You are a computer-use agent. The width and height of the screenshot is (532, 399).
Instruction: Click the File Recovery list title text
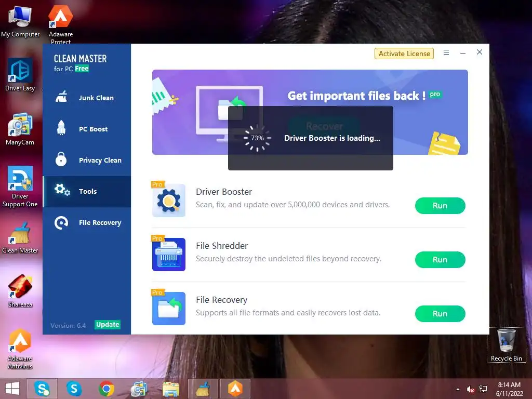point(221,300)
